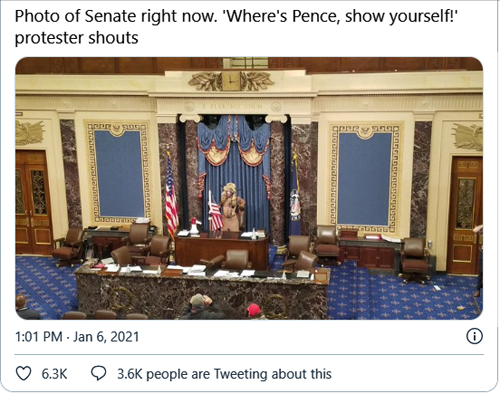Viewport: 500px width, 394px height.
Task: Click the marble front desk in the photo
Action: click(202, 292)
